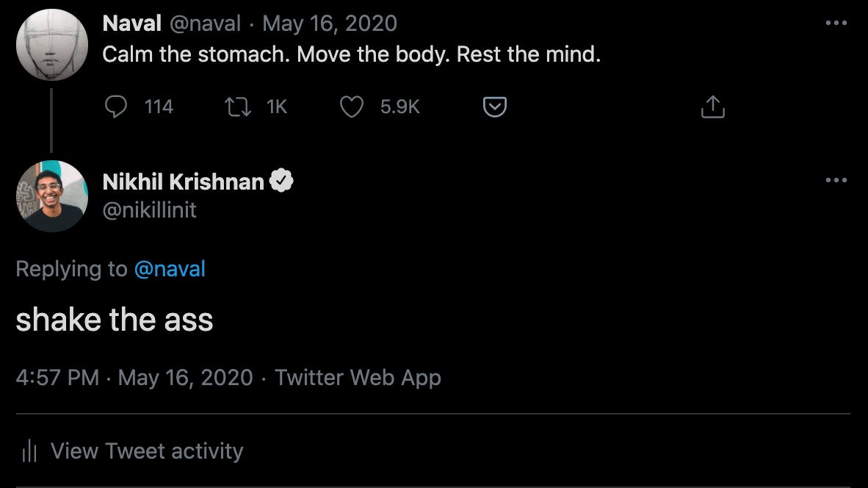The width and height of the screenshot is (868, 488).
Task: Open the more options menu on Naval's tweet
Action: coord(836,23)
